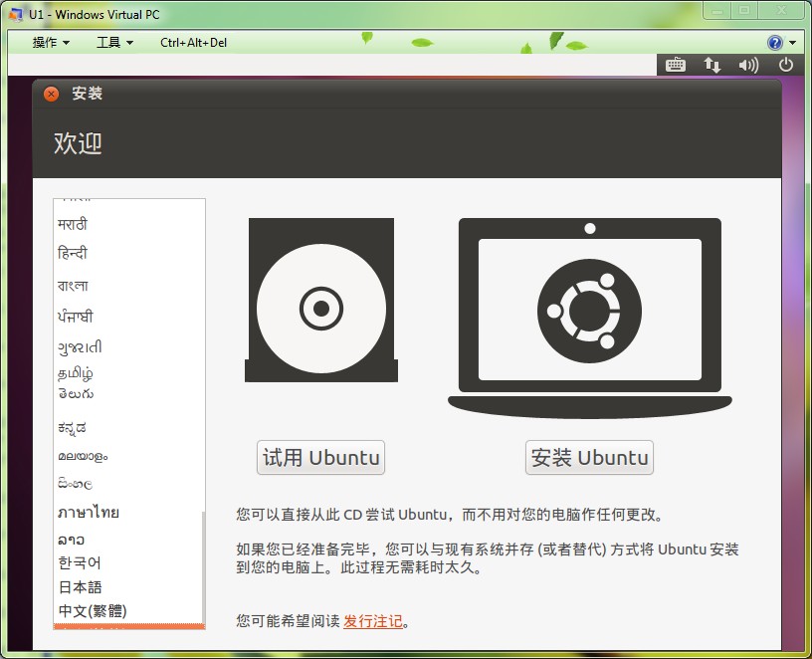The image size is (812, 659).
Task: Minimize the Windows Virtual PC window
Action: coord(717,10)
